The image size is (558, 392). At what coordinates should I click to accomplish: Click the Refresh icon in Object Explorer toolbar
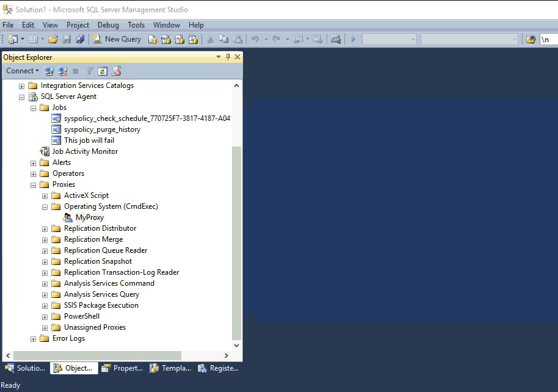tap(103, 71)
